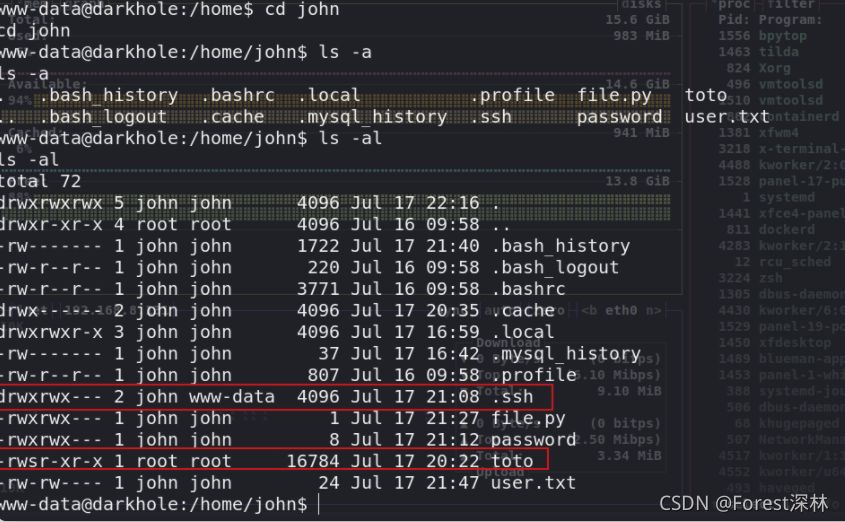The width and height of the screenshot is (845, 522).
Task: Select .cache in the ls -a output
Action: (x=232, y=117)
